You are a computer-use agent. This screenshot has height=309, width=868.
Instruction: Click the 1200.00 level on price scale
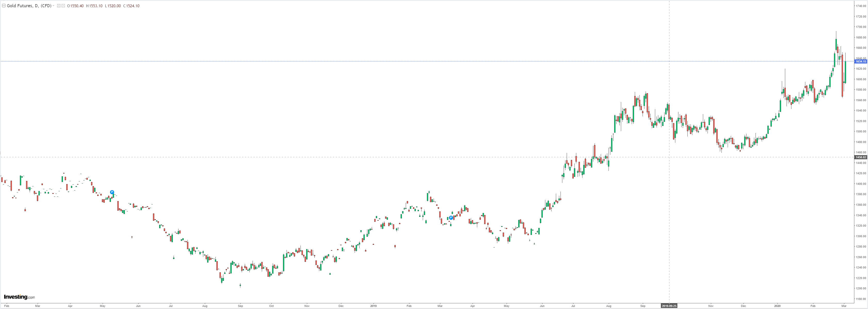tap(861, 288)
